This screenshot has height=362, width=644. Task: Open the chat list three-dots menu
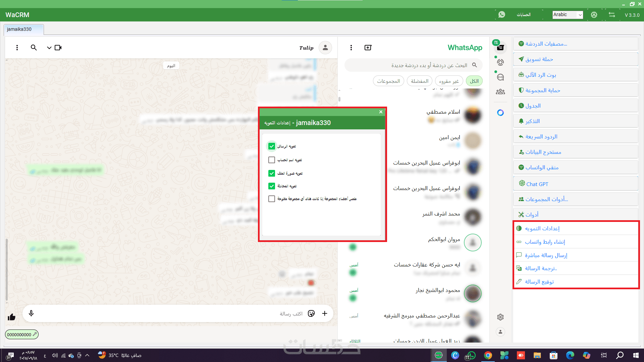351,48
